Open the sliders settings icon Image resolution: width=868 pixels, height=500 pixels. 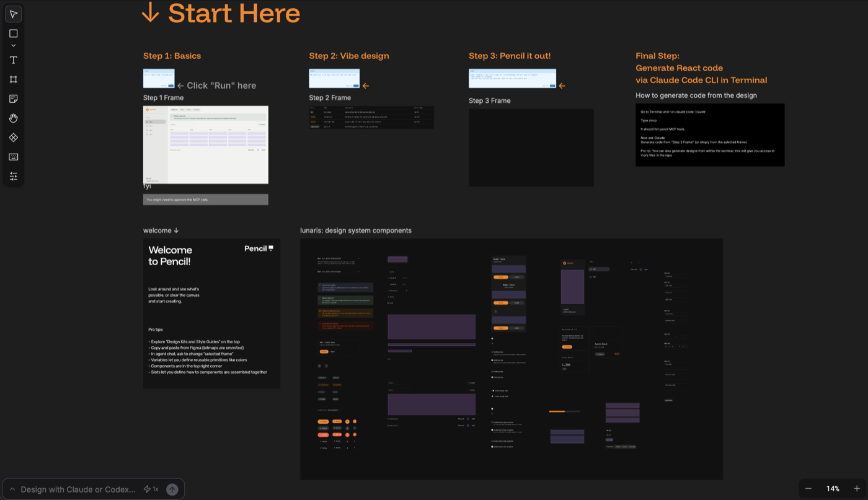(x=14, y=177)
